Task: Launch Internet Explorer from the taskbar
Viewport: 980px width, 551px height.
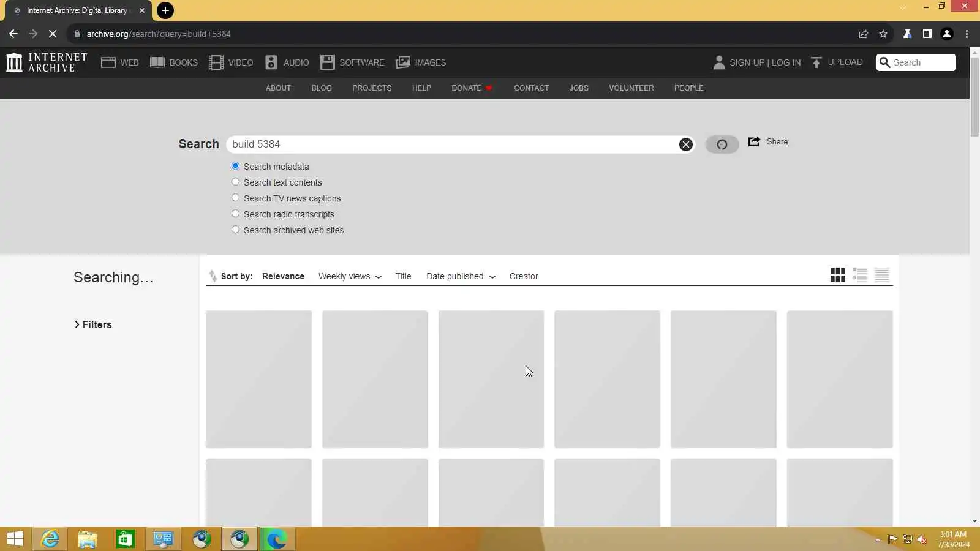Action: click(50, 539)
